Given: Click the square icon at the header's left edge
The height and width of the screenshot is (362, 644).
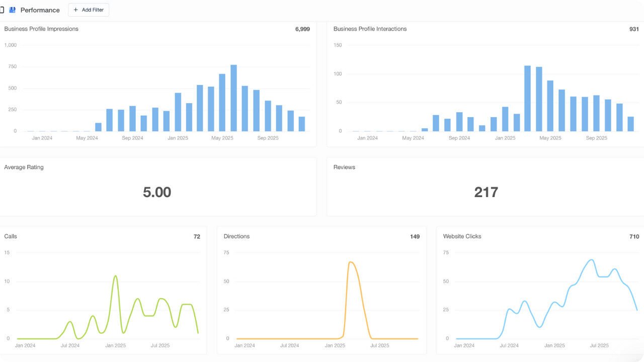Looking at the screenshot, I should (x=2, y=10).
